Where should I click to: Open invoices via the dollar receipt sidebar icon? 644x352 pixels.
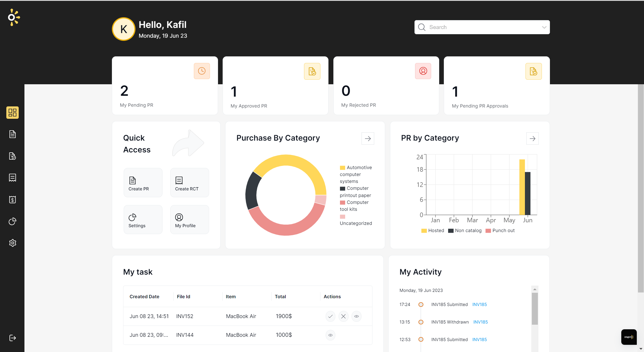click(12, 199)
